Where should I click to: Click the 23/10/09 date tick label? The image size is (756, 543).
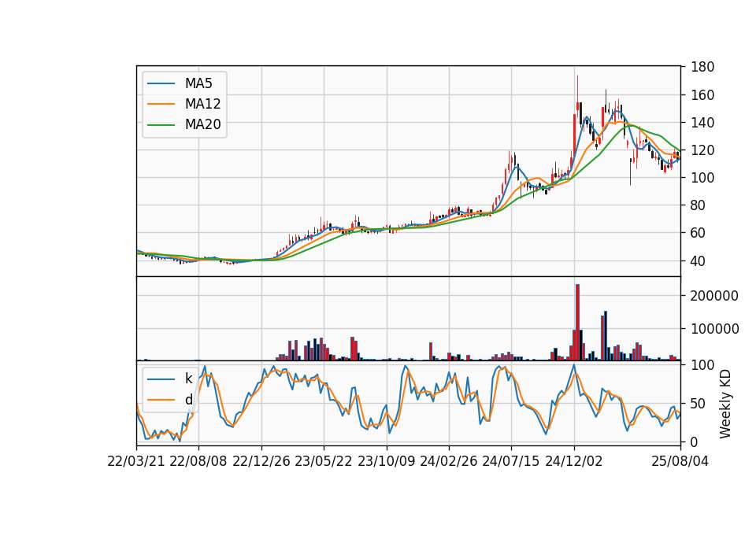click(x=386, y=461)
